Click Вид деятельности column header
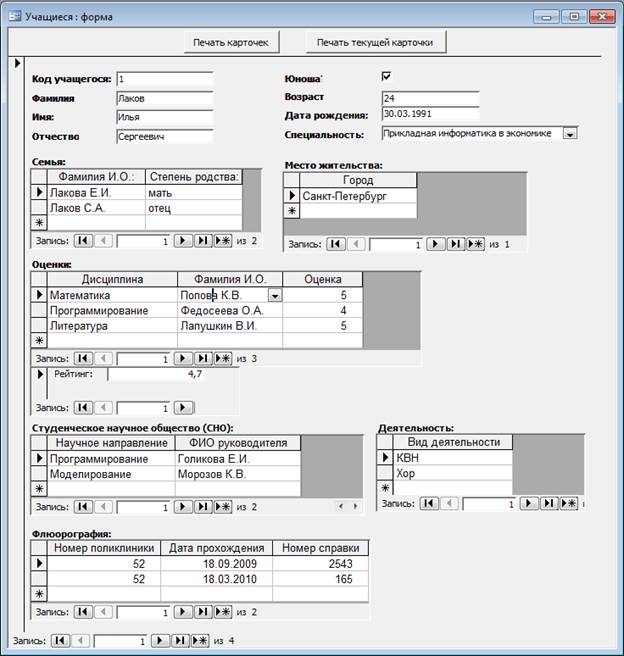624x656 pixels. point(453,442)
